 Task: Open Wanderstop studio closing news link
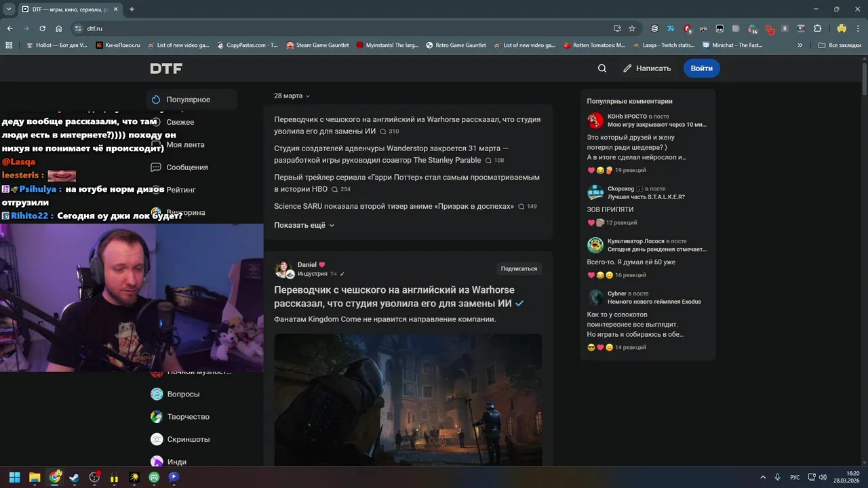(x=391, y=154)
